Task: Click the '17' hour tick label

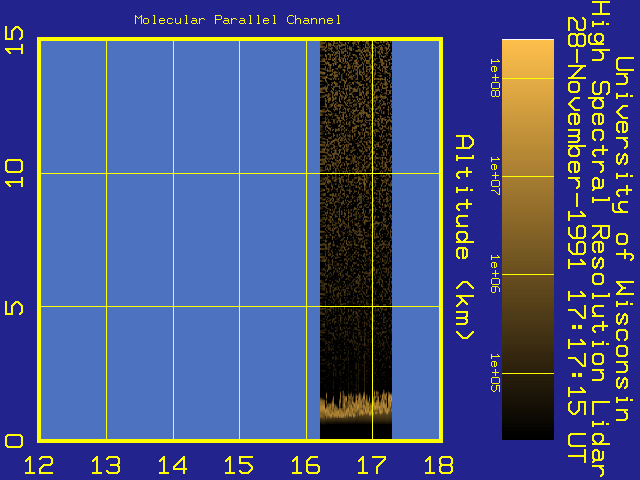Action: (372, 465)
